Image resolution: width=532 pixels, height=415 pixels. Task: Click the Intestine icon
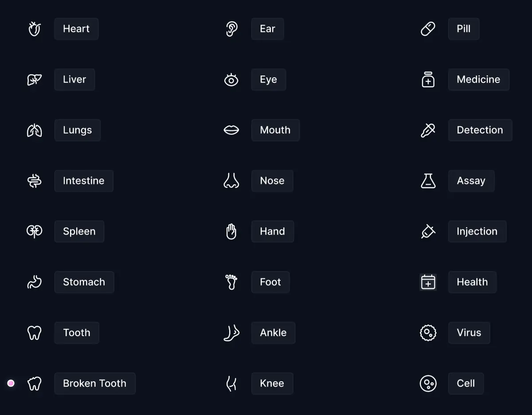tap(34, 181)
